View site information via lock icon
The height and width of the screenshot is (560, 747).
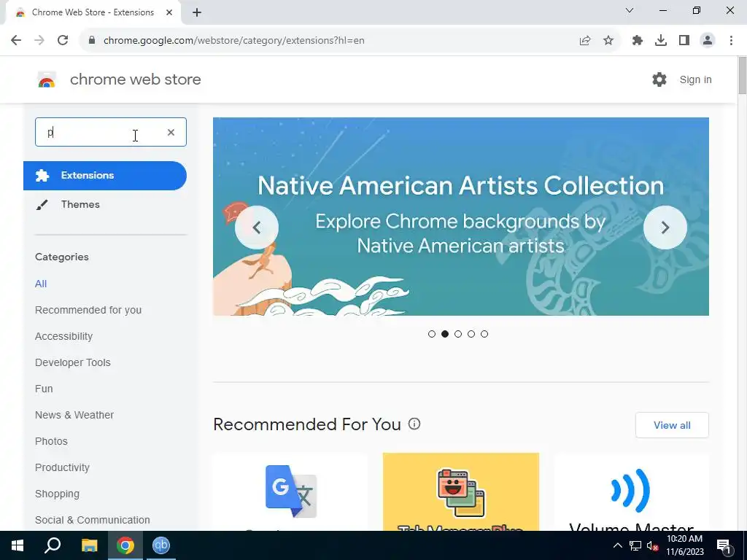pyautogui.click(x=93, y=41)
